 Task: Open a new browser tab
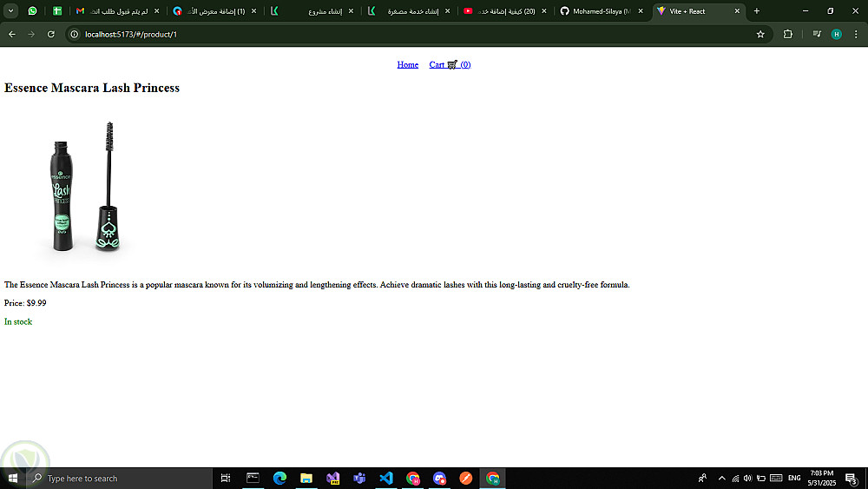757,11
